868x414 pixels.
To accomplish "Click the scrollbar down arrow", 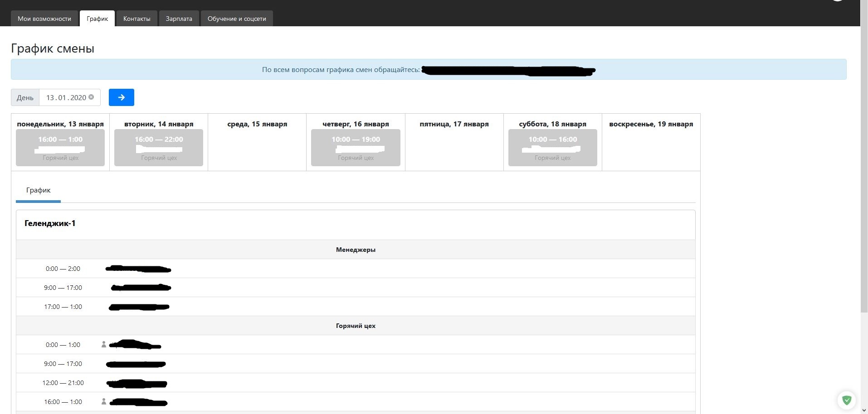I will click(864, 410).
